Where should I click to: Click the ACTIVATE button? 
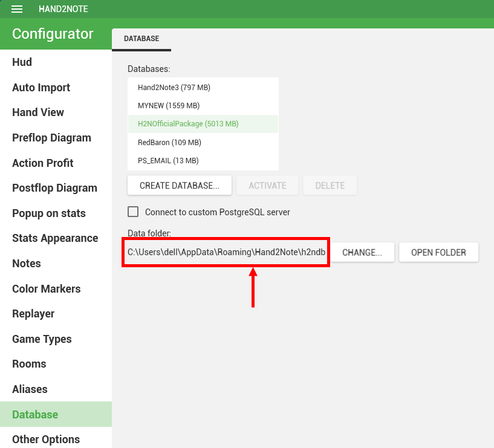(x=267, y=186)
